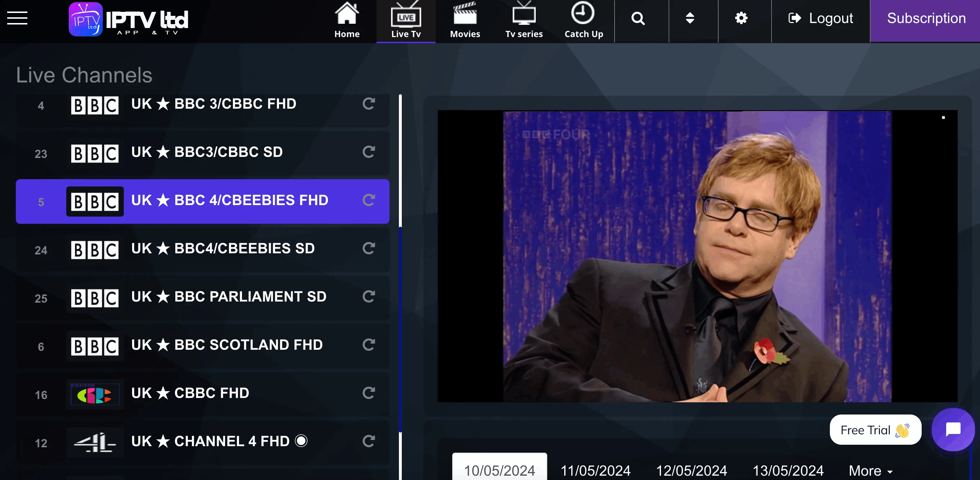Open settings gear icon
The width and height of the screenshot is (980, 480).
741,18
